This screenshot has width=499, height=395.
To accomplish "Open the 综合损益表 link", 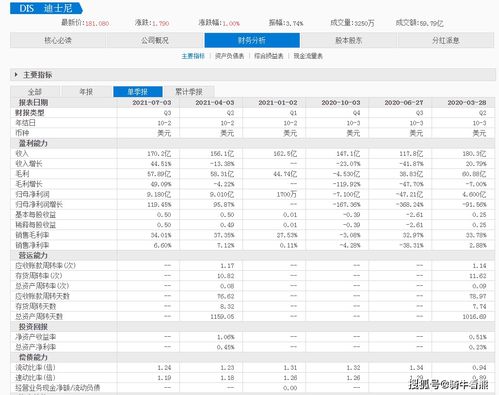I will point(269,56).
